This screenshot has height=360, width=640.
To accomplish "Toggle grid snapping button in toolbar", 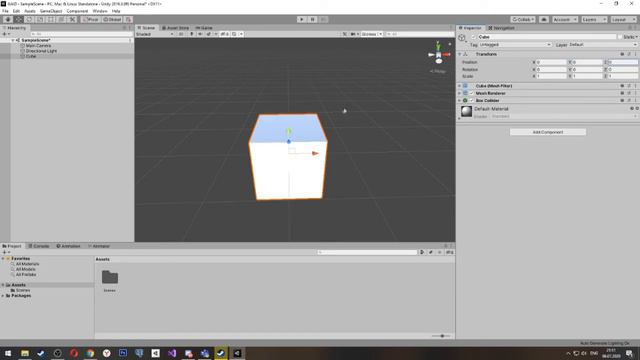I will point(128,19).
